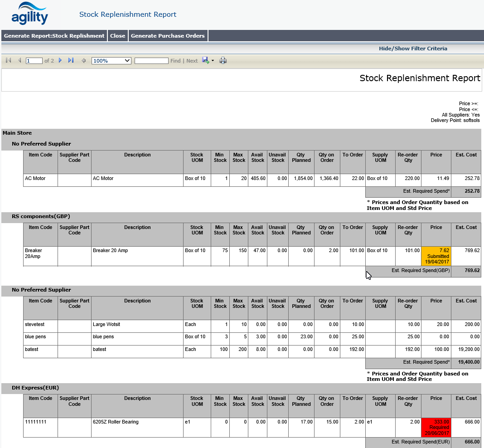The image size is (484, 448).
Task: Go to the first report page
Action: (x=8, y=60)
